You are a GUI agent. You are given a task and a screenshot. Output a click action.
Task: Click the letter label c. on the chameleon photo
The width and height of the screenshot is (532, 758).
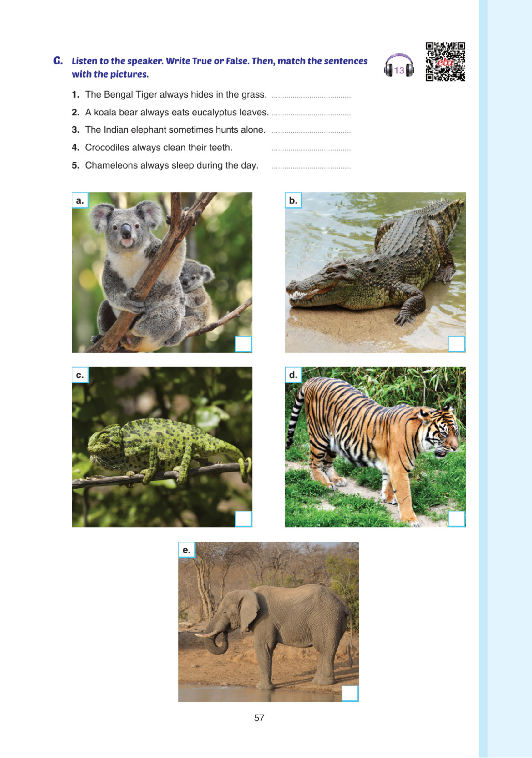[x=80, y=375]
